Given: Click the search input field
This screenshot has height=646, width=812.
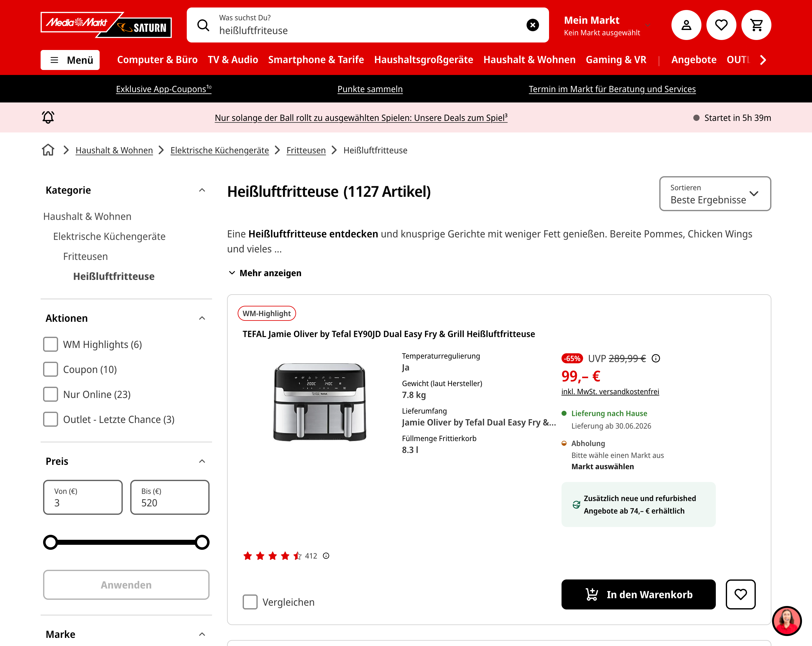Looking at the screenshot, I should (x=368, y=25).
